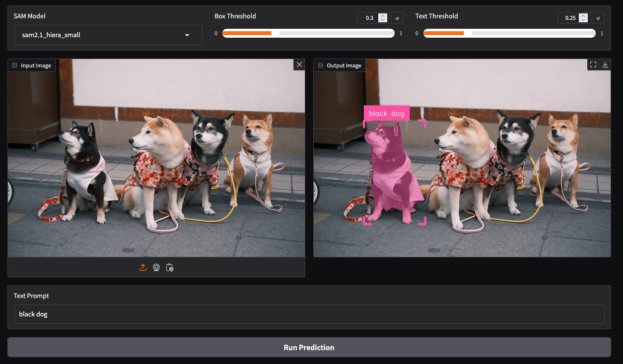Reset the Box Threshold to default

coord(397,18)
